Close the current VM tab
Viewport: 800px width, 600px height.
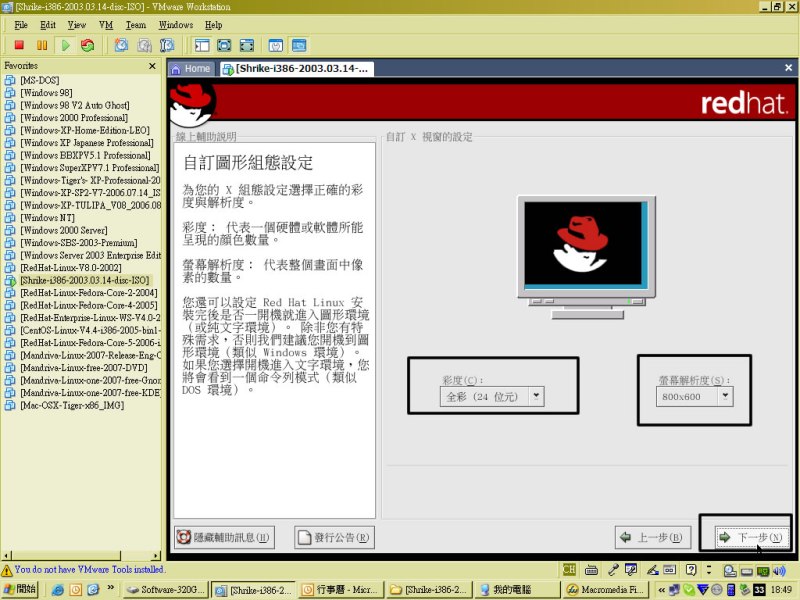[788, 67]
